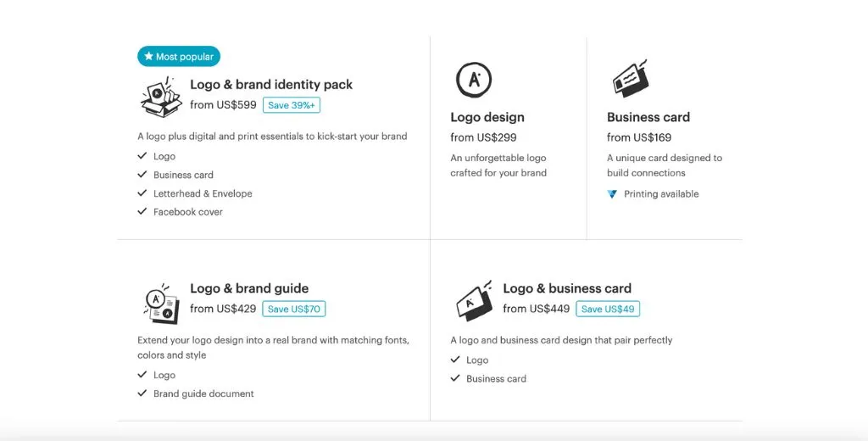The image size is (868, 441).
Task: Select the Business card heading
Action: tap(648, 117)
